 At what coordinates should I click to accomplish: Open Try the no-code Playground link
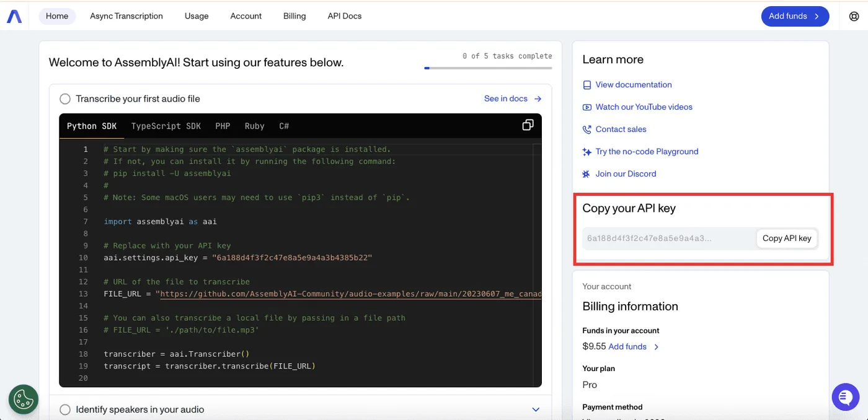[647, 152]
